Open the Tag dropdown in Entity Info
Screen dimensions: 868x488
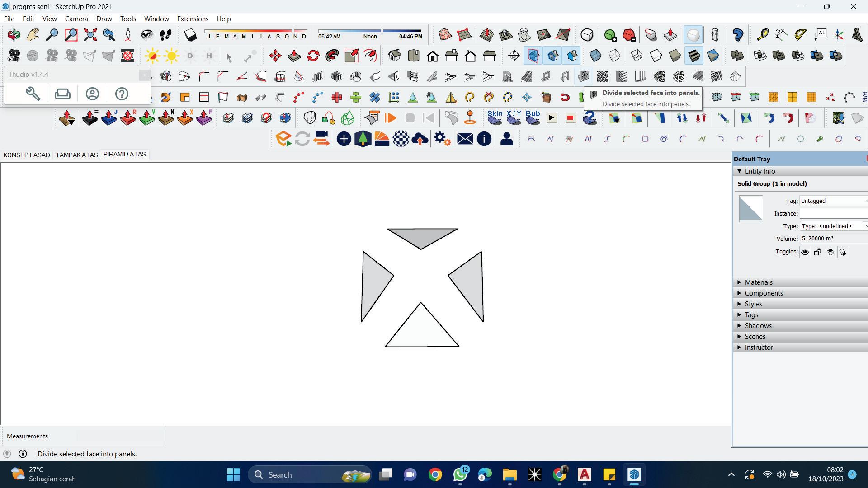(833, 201)
